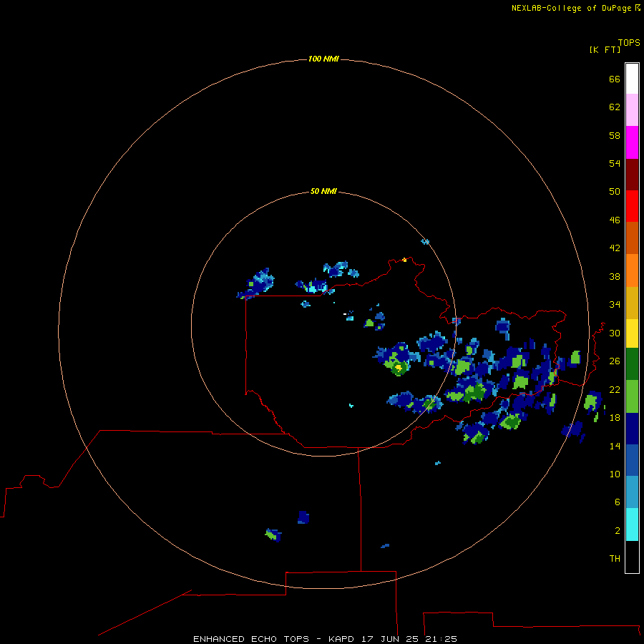Click the '38' scale value label
The image size is (644, 644).
[615, 277]
